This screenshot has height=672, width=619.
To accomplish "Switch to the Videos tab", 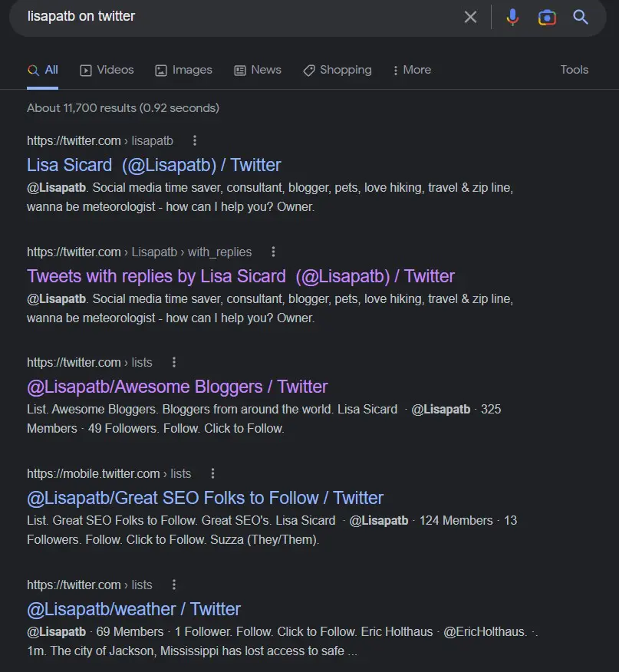I will 107,70.
